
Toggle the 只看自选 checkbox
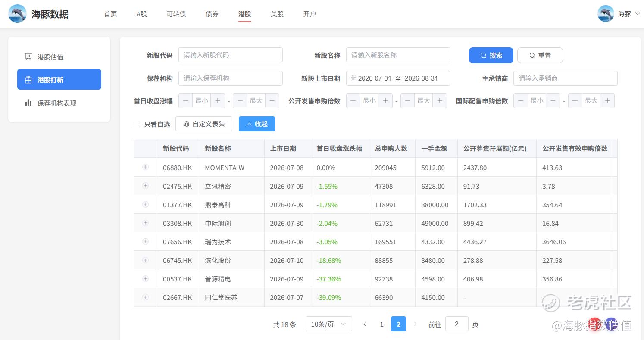[x=137, y=124]
